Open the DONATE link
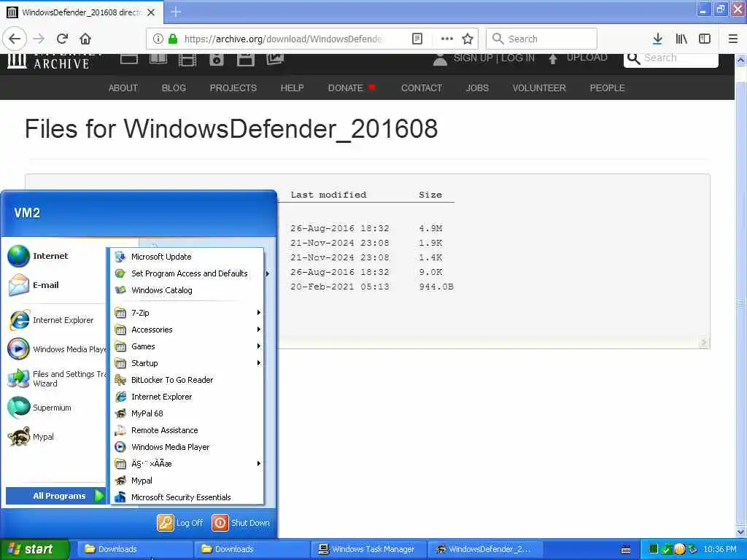The width and height of the screenshot is (747, 560). click(345, 88)
